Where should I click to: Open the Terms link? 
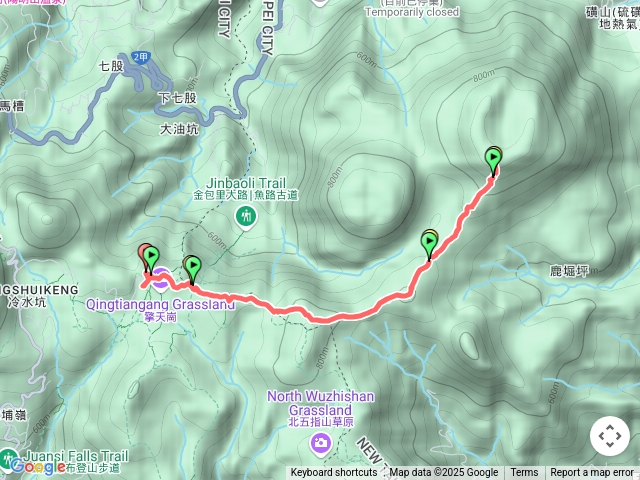[x=524, y=473]
